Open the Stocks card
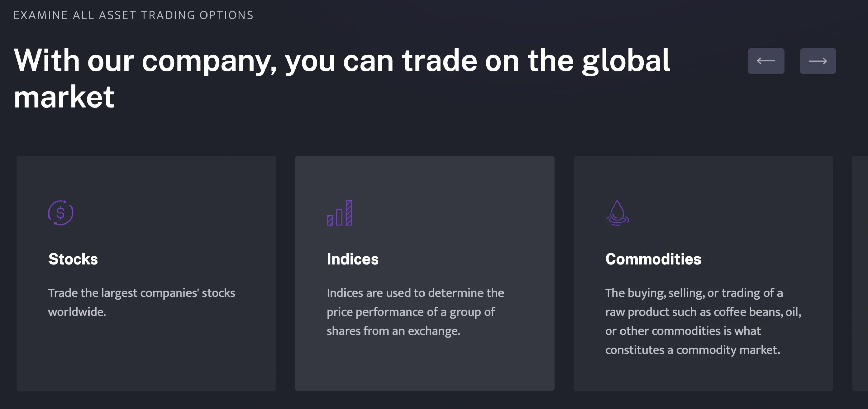The width and height of the screenshot is (868, 409). point(146,273)
